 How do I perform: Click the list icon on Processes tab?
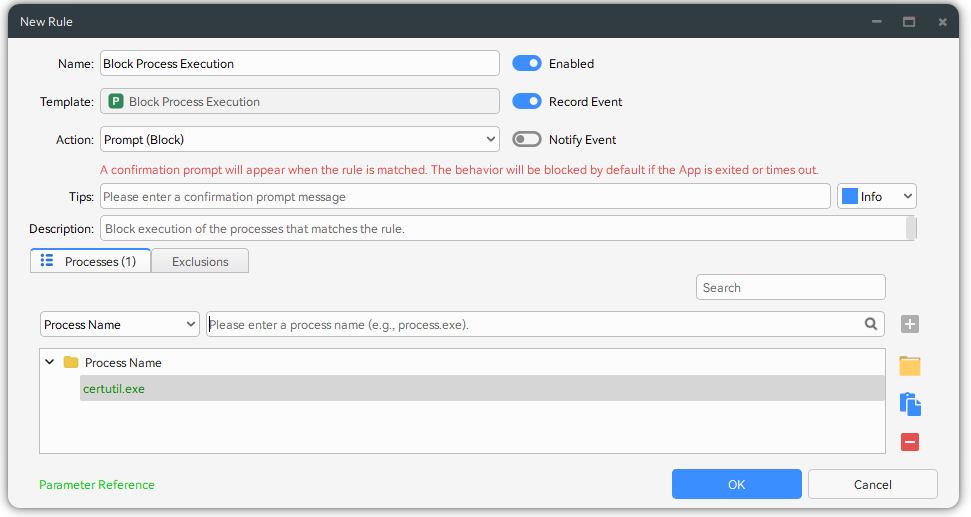[x=46, y=261]
